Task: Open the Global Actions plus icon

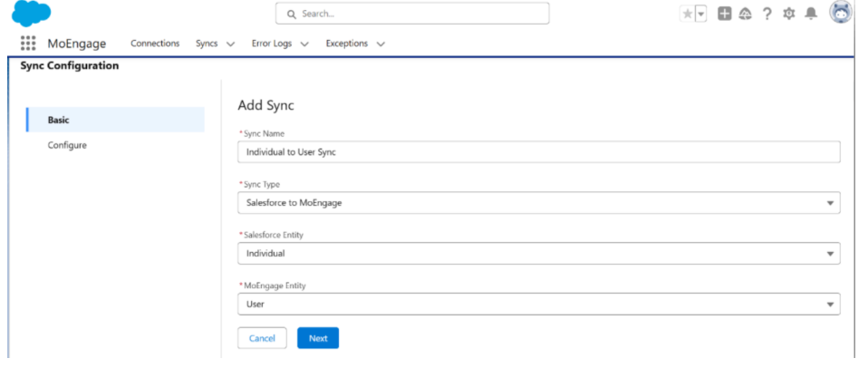Action: pyautogui.click(x=724, y=14)
